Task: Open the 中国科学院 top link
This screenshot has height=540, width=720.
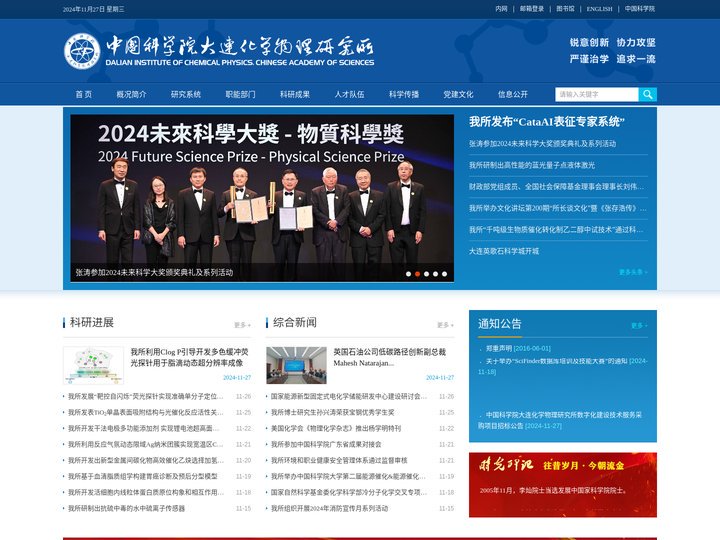Action: click(640, 9)
